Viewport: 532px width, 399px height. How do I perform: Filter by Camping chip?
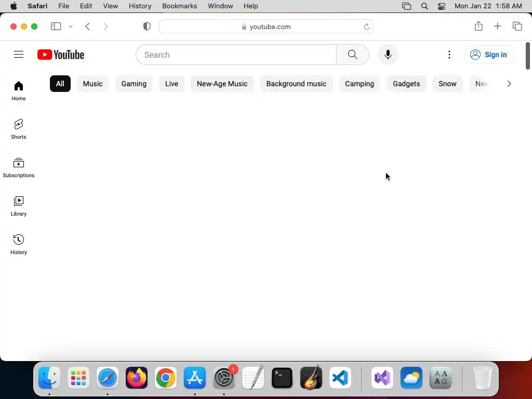point(360,84)
